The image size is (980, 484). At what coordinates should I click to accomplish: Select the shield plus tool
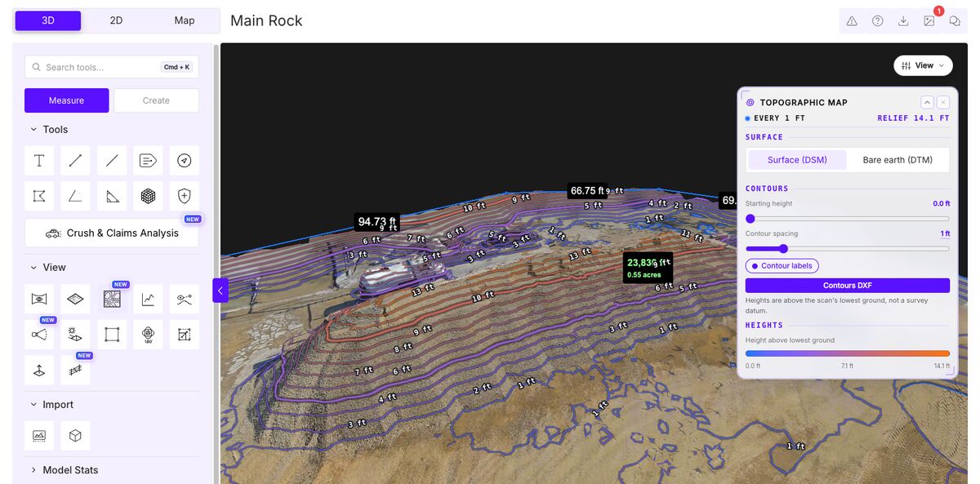point(185,196)
